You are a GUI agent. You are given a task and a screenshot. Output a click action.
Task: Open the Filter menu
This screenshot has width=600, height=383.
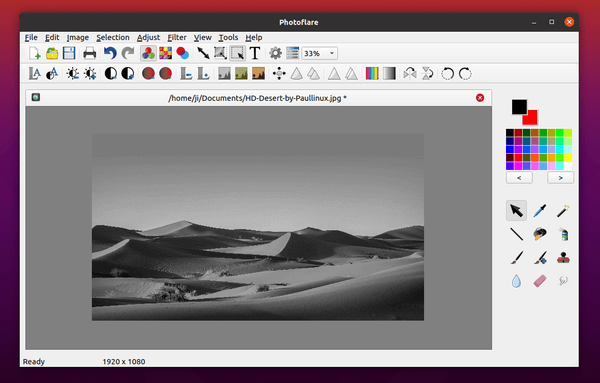tap(177, 37)
